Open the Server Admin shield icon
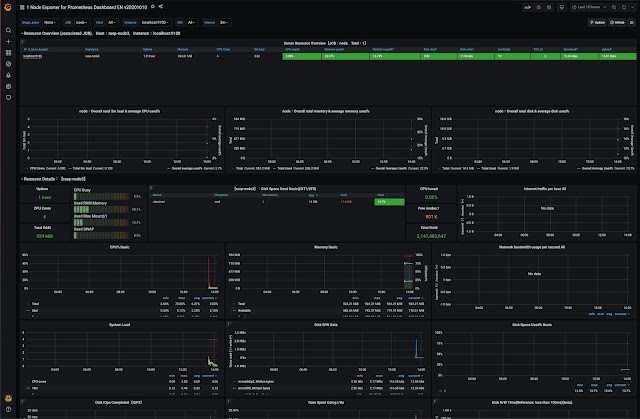This screenshot has height=419, width=640. [8, 98]
